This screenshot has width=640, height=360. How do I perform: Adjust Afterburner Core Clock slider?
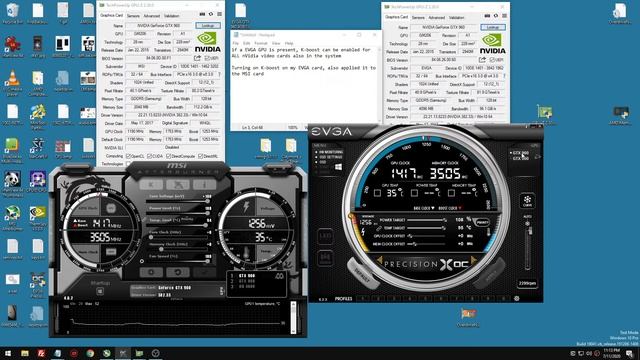178,237
